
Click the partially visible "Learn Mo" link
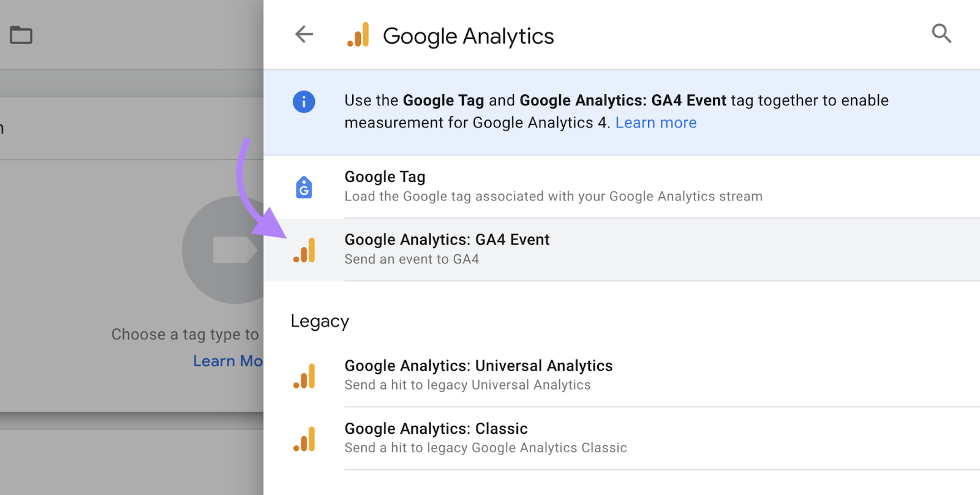(228, 361)
